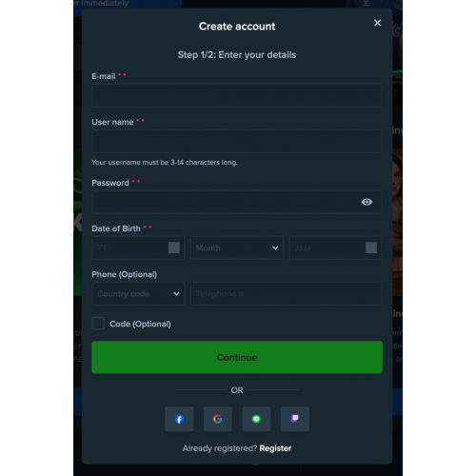Focus the JJJJ year of birth field
Screen dimensions: 476x476
[336, 248]
